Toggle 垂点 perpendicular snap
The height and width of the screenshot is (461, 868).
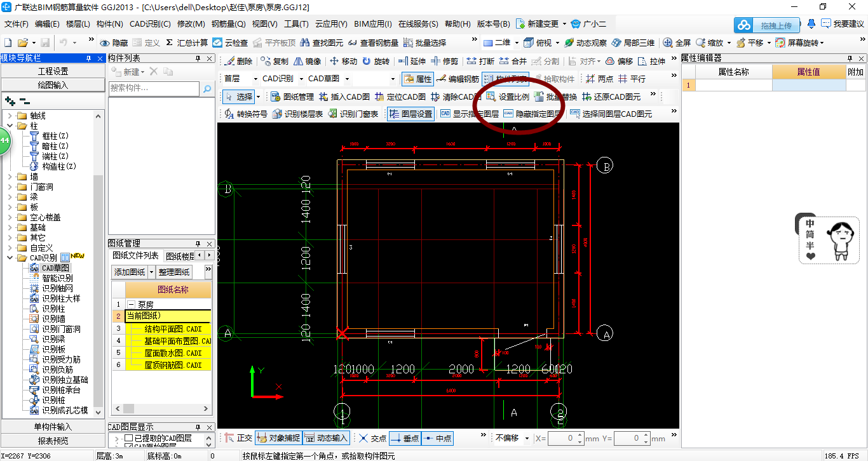[x=404, y=438]
